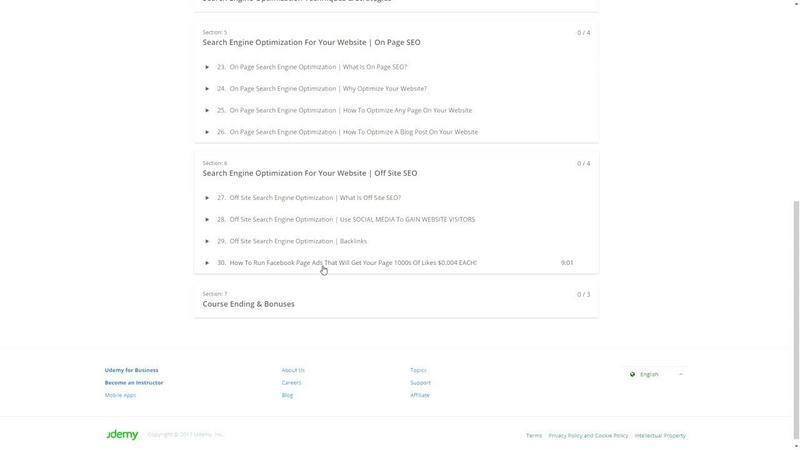The height and width of the screenshot is (450, 800).
Task: Click the 0 / 4 progress of Section 6
Action: click(584, 164)
